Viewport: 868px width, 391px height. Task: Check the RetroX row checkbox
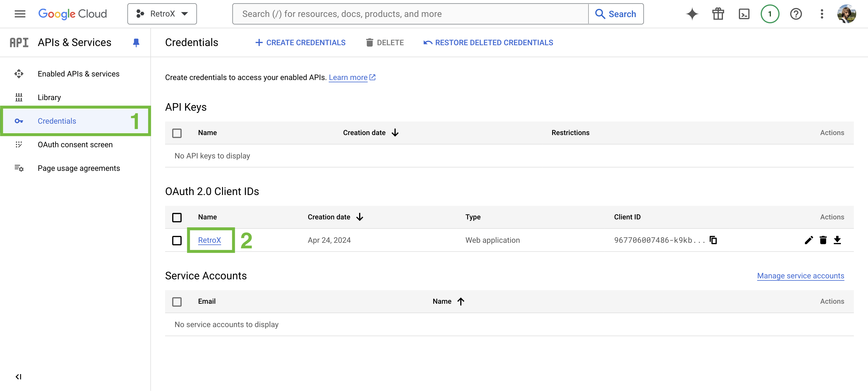pos(177,240)
